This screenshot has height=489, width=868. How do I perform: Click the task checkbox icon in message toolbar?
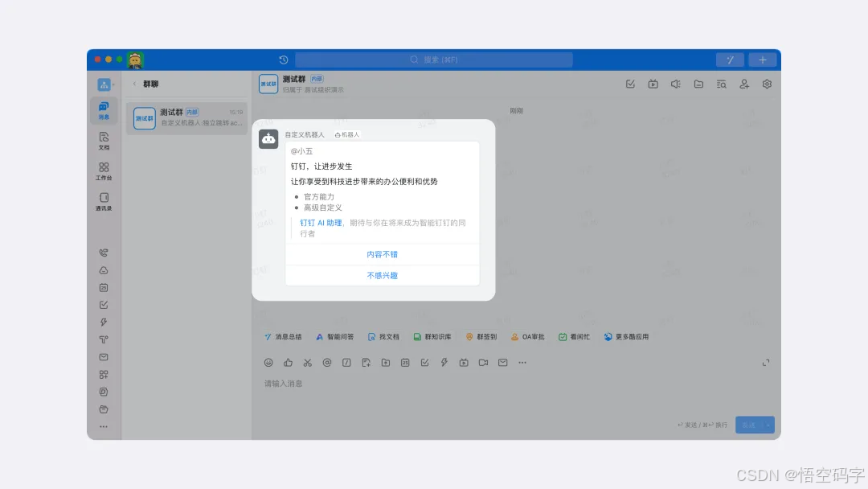pos(424,363)
